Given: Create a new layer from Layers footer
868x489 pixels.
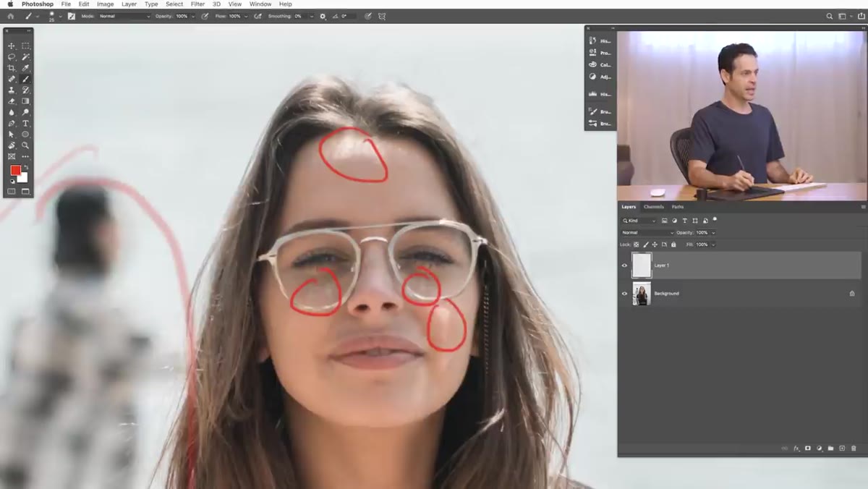Looking at the screenshot, I should 842,448.
